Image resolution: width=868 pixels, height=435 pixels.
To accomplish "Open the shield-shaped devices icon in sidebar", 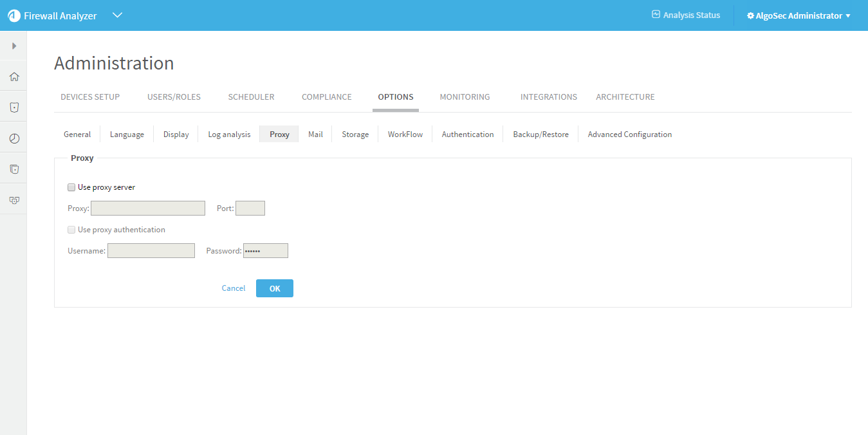I will pos(14,107).
